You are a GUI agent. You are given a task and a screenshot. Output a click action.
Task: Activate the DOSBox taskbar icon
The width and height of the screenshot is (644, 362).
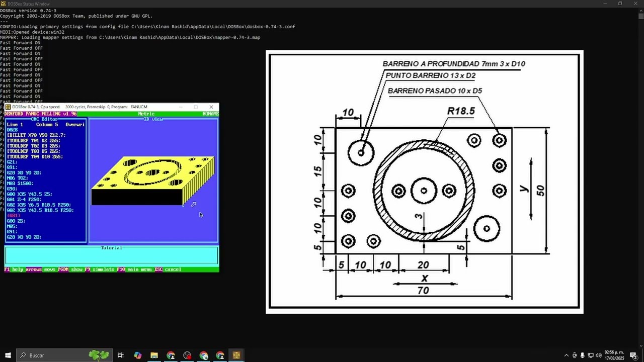pyautogui.click(x=236, y=355)
